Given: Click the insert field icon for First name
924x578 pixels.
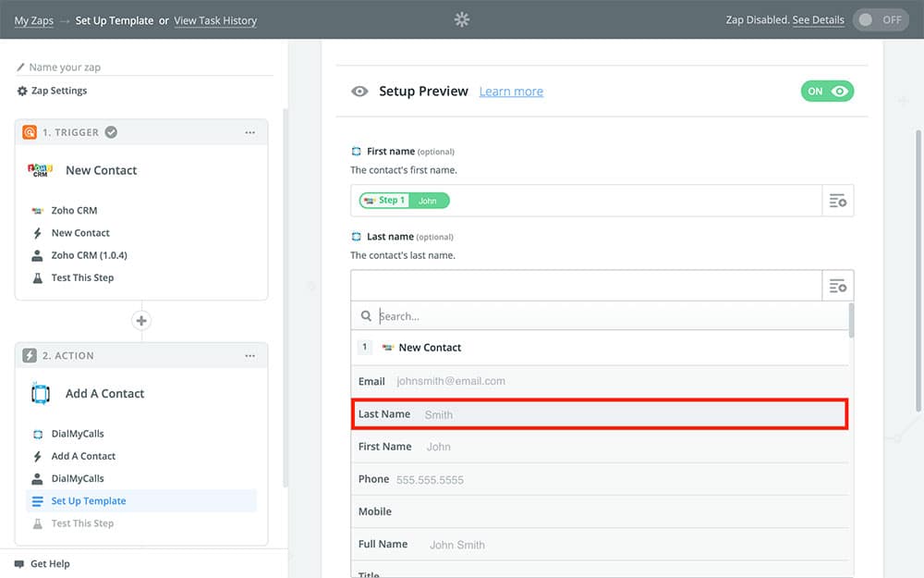Looking at the screenshot, I should coord(837,201).
